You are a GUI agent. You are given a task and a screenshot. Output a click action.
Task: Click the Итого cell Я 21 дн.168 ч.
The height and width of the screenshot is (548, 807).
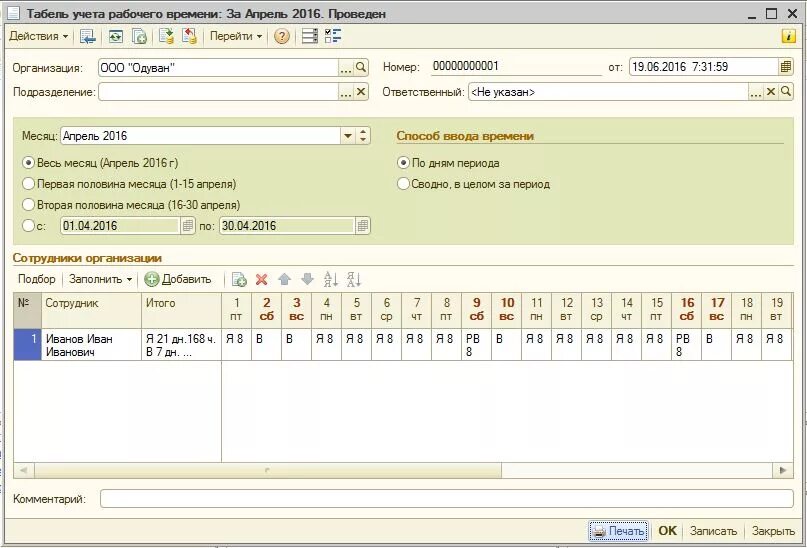click(x=182, y=345)
